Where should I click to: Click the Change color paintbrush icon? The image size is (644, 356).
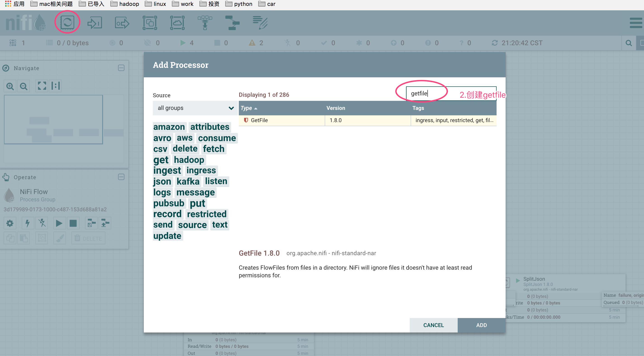[x=59, y=238]
